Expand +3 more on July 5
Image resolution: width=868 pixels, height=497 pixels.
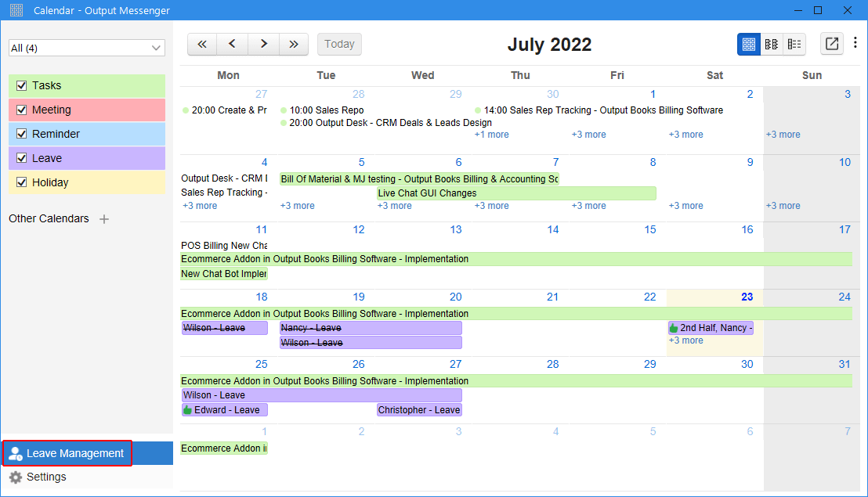[x=297, y=206]
